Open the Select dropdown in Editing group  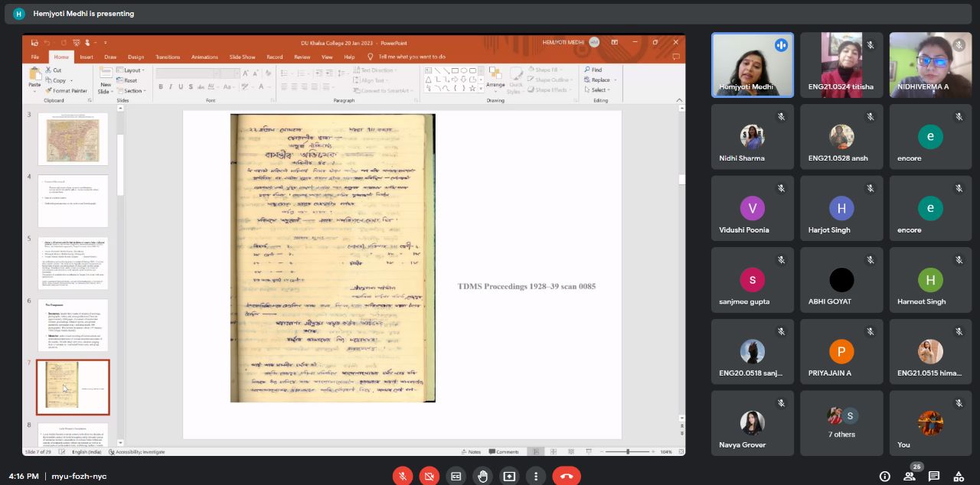point(599,90)
